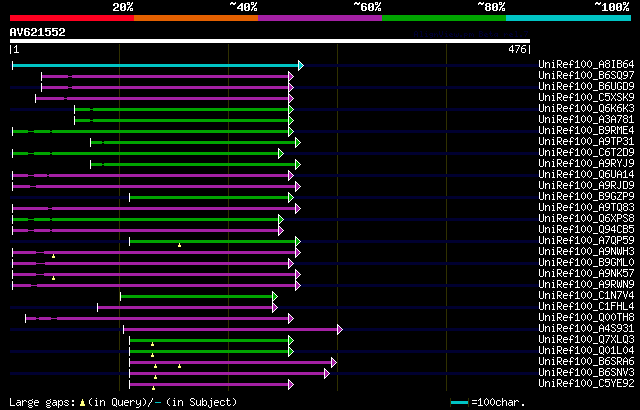Open the UniRef100_Q01L04 entry
The image size is (640, 410).
point(586,351)
